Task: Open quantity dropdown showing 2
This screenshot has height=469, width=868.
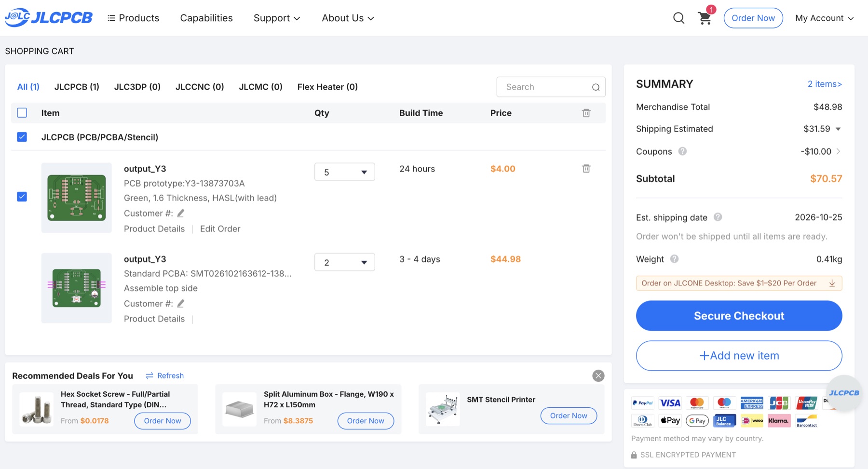Action: pyautogui.click(x=344, y=262)
